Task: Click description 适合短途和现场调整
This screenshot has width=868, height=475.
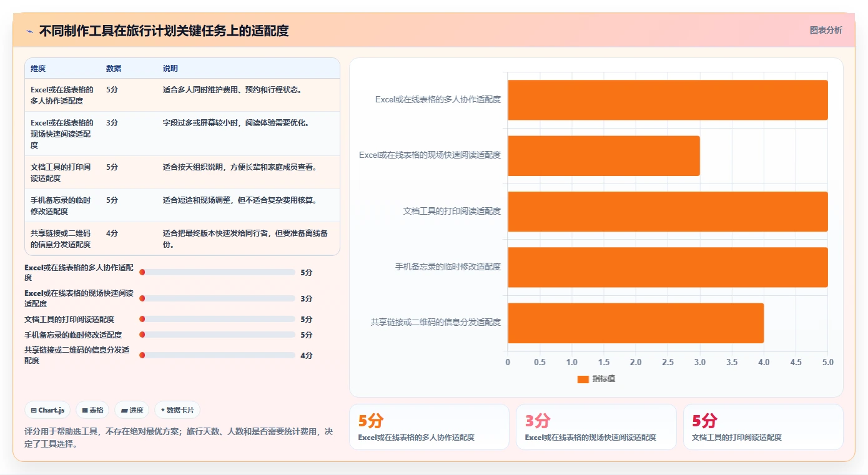Action: tap(240, 200)
